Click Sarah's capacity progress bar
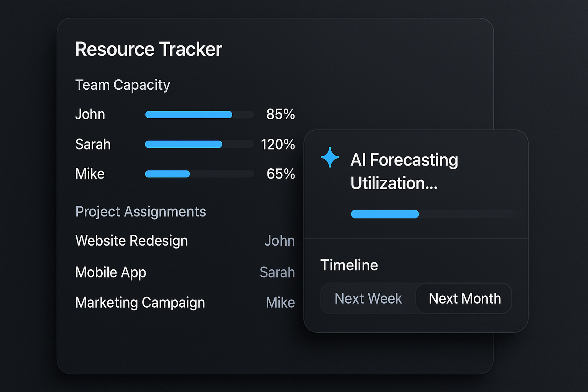 pos(199,144)
